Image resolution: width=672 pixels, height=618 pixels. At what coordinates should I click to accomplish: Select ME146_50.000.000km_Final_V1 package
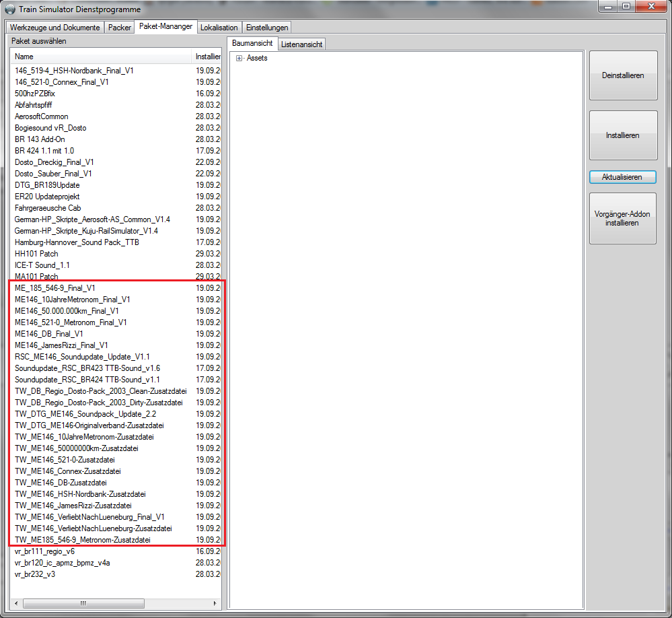pyautogui.click(x=67, y=311)
